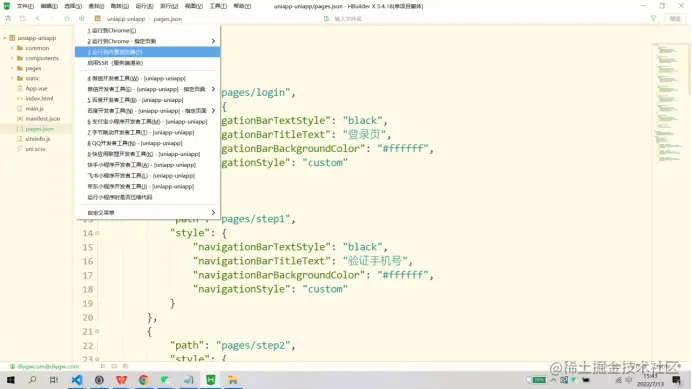
Task: Open uni.scss in the file tree
Action: coord(35,149)
